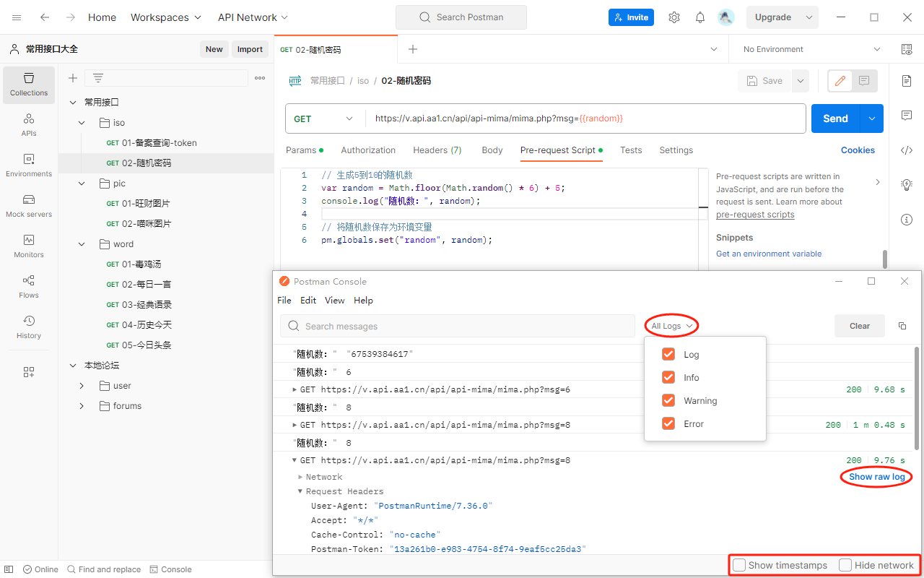Open console Edit menu

pos(308,300)
